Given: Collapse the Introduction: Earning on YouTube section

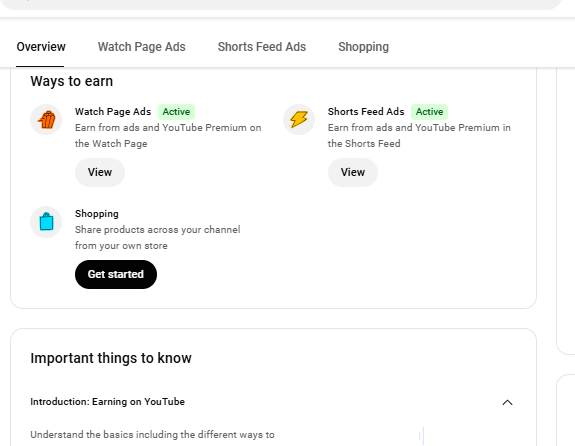Looking at the screenshot, I should click(x=507, y=402).
